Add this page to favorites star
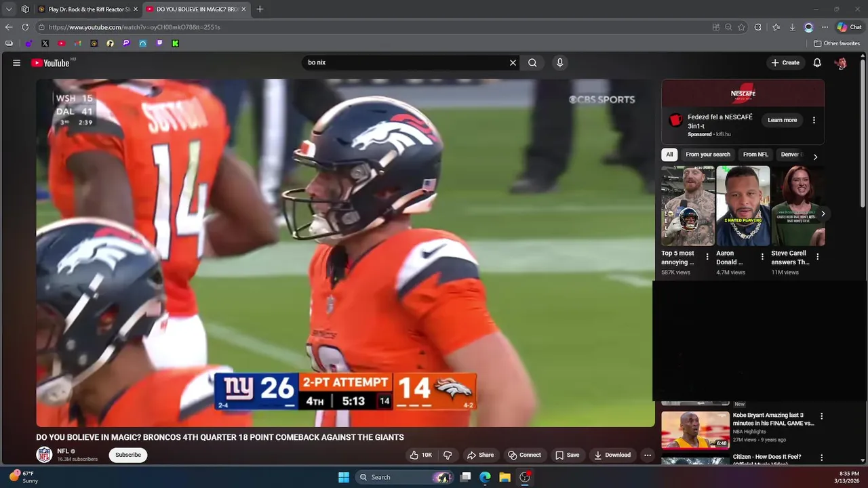Screen dimensions: 868x488 coord(741,27)
